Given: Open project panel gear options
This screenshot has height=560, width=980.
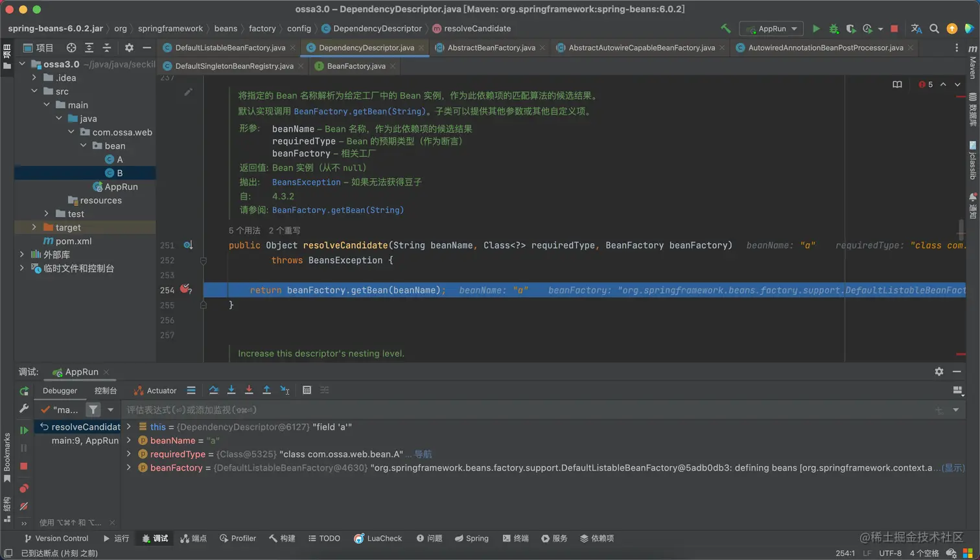Looking at the screenshot, I should coord(129,48).
